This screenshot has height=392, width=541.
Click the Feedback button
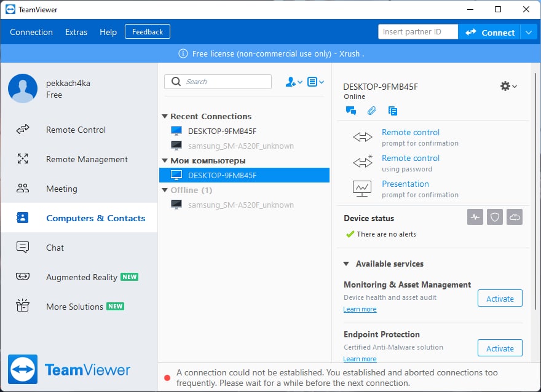(x=148, y=32)
